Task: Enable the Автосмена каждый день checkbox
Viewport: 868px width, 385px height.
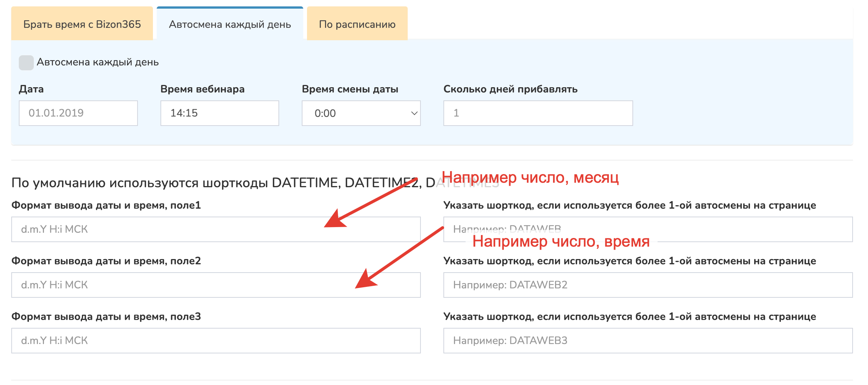Action: 26,62
